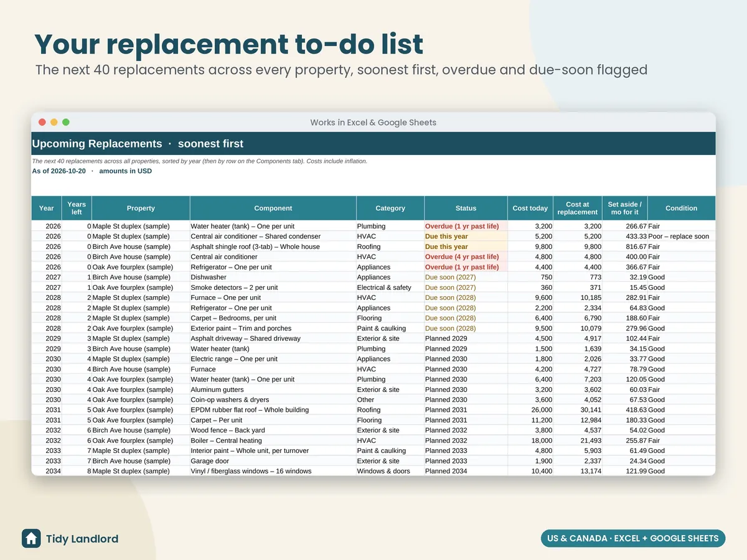
Task: Select the 21,493 cost at replacement value
Action: (578, 441)
